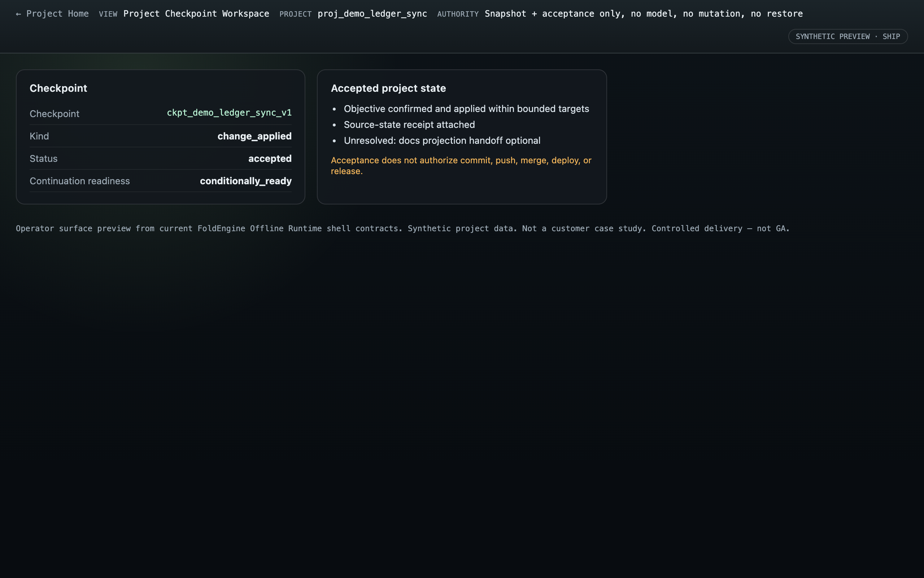
Task: Click the authority text Snapshot + acceptance only
Action: pos(644,14)
